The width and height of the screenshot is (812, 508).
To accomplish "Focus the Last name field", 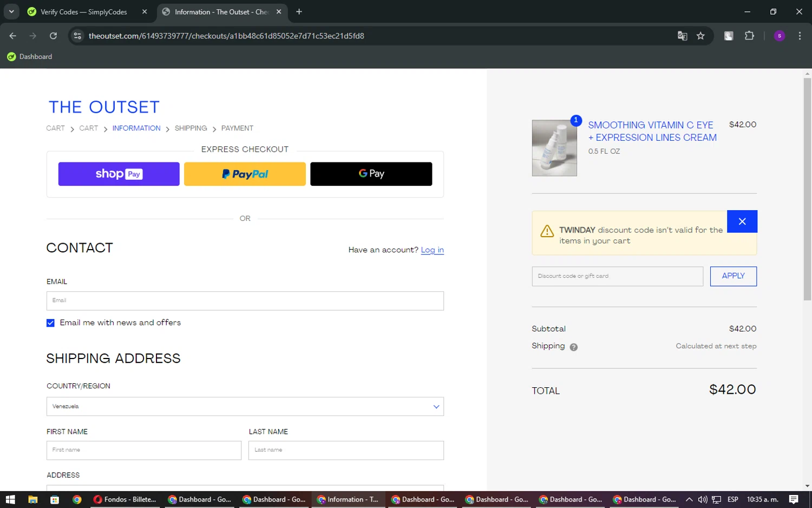I will pyautogui.click(x=346, y=450).
